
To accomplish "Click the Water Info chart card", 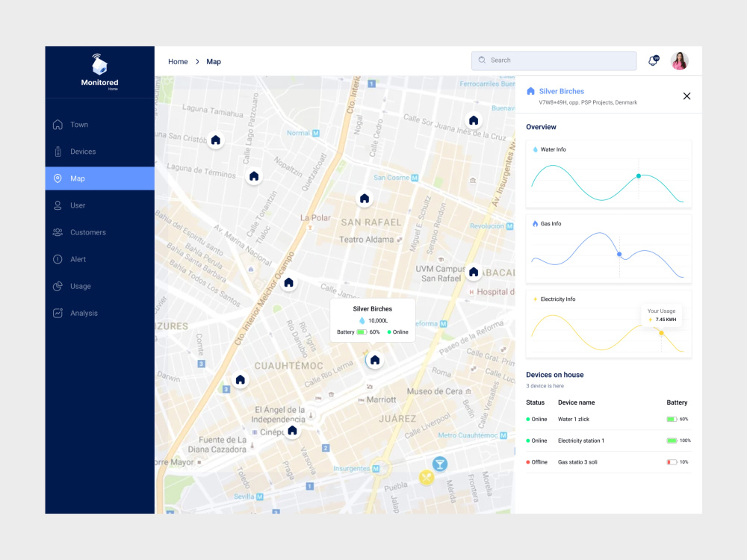I will pos(608,174).
